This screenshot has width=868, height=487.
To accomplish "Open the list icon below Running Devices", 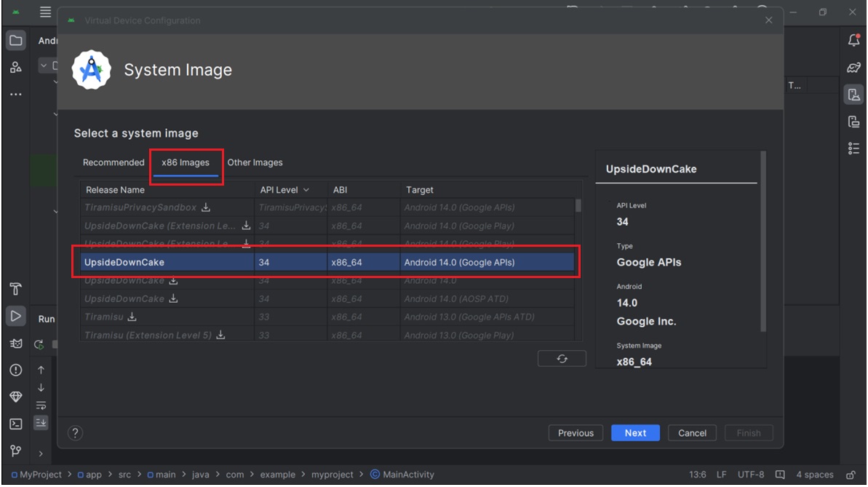I will [853, 148].
